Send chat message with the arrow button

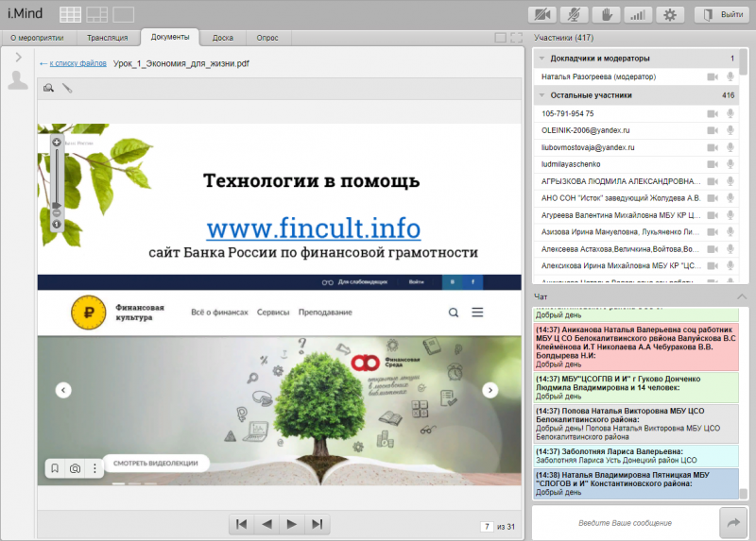733,523
